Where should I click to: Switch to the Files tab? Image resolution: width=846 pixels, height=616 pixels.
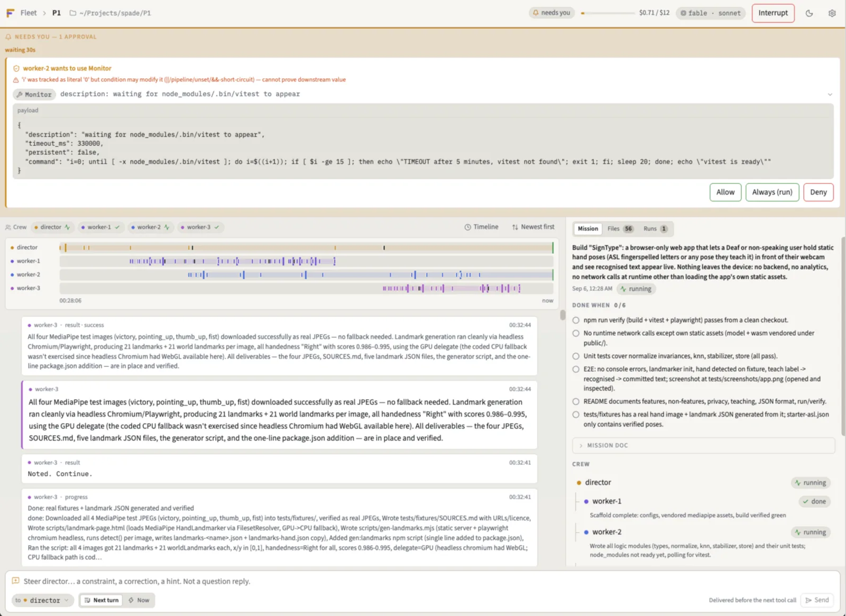620,228
